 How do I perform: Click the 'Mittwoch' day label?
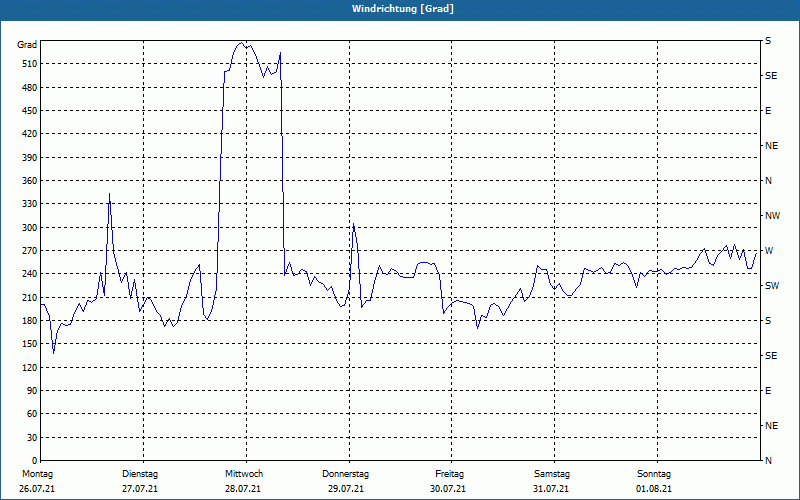[244, 474]
